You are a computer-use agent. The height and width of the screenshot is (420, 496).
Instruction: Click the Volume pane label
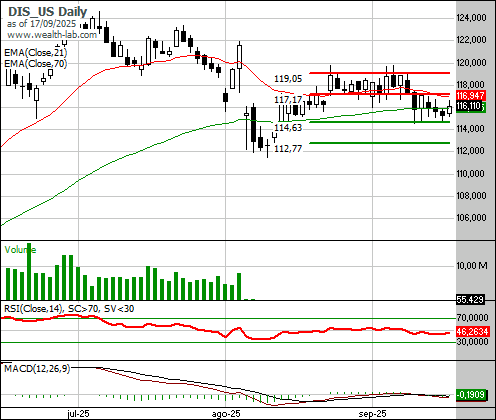pyautogui.click(x=20, y=250)
